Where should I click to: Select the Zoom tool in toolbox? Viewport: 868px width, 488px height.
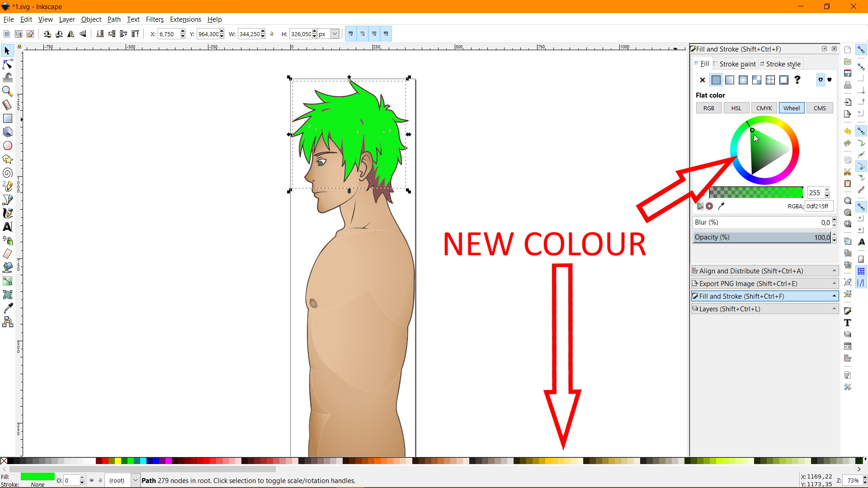coord(8,91)
